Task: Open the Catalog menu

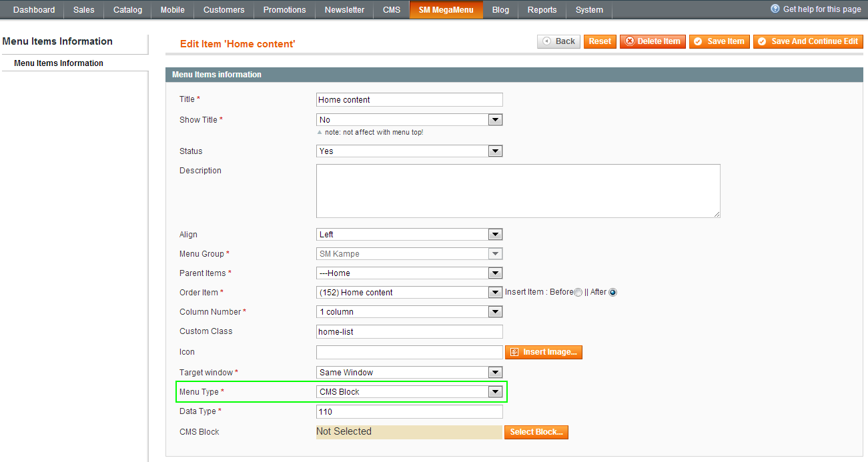Action: 127,10
